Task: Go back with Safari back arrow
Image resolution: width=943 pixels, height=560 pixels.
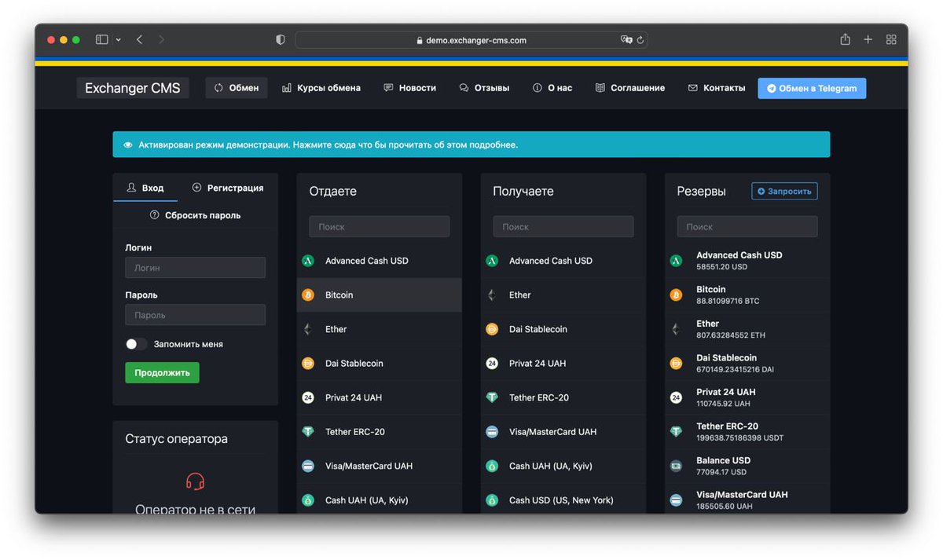Action: (139, 39)
